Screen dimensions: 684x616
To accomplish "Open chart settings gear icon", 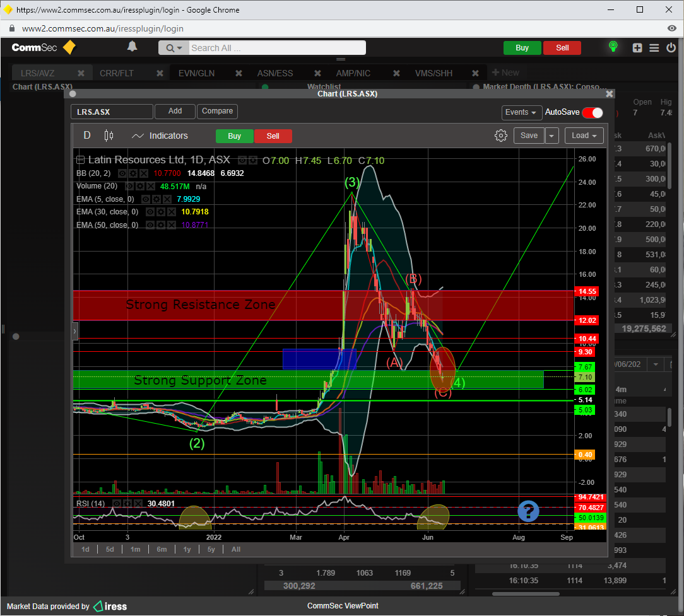I will coord(501,136).
